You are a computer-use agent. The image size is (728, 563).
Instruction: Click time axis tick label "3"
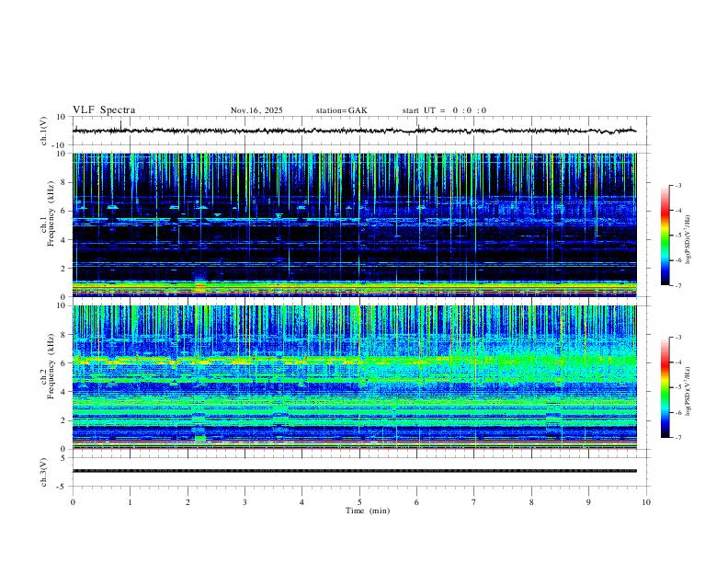pyautogui.click(x=245, y=502)
